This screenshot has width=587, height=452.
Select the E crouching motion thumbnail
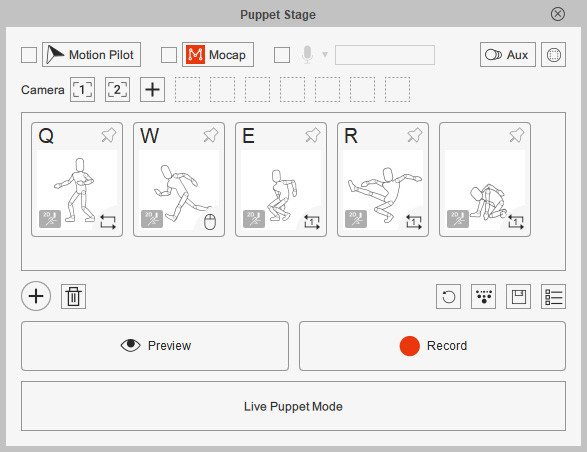tap(281, 190)
